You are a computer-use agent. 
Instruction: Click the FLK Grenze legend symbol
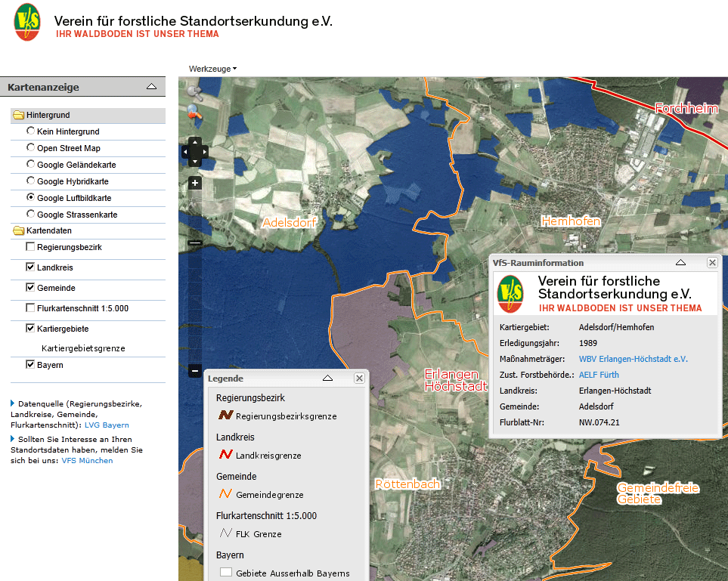point(225,533)
